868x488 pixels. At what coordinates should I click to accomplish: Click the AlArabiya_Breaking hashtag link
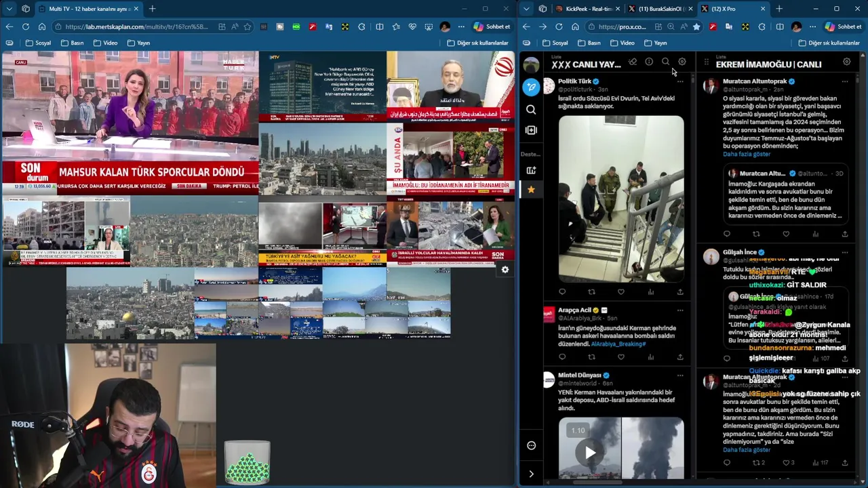coord(618,344)
